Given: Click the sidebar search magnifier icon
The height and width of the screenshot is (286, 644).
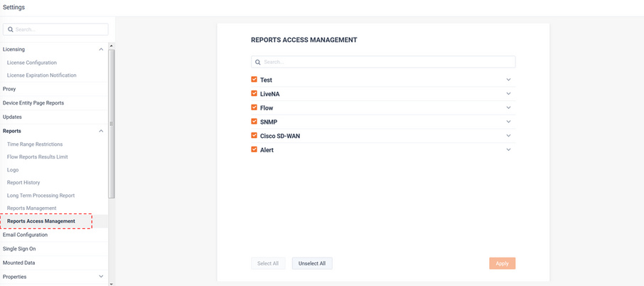Looking at the screenshot, I should coord(11,30).
